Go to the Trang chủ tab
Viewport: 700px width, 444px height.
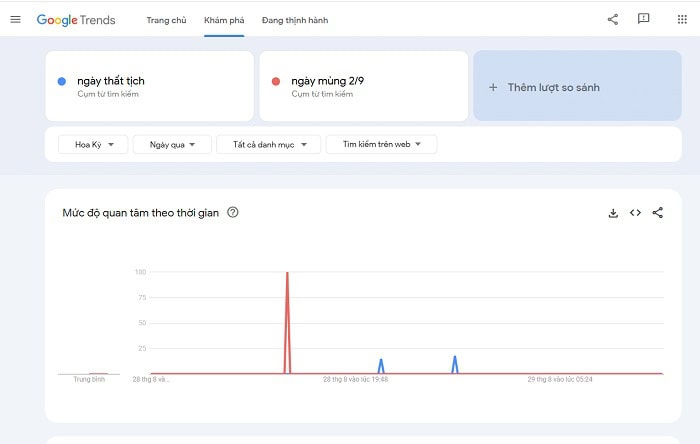click(x=166, y=20)
